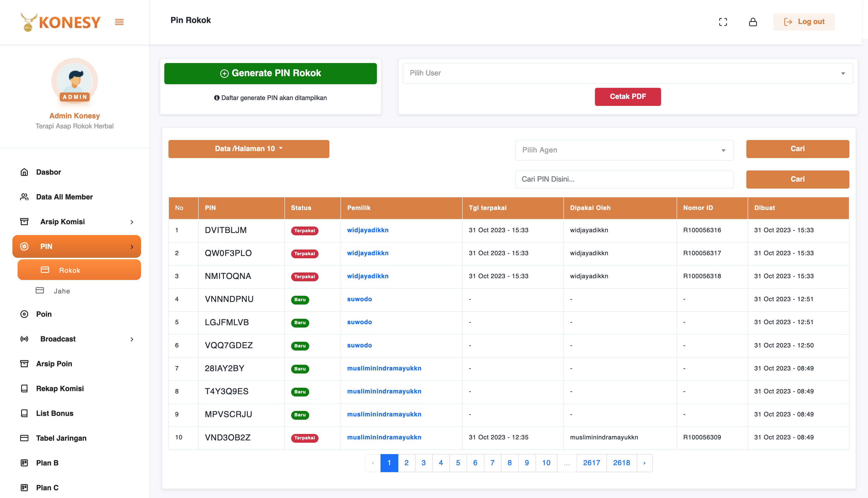This screenshot has width=868, height=498.
Task: Click the Tabel Jaringan card icon
Action: pos(24,438)
